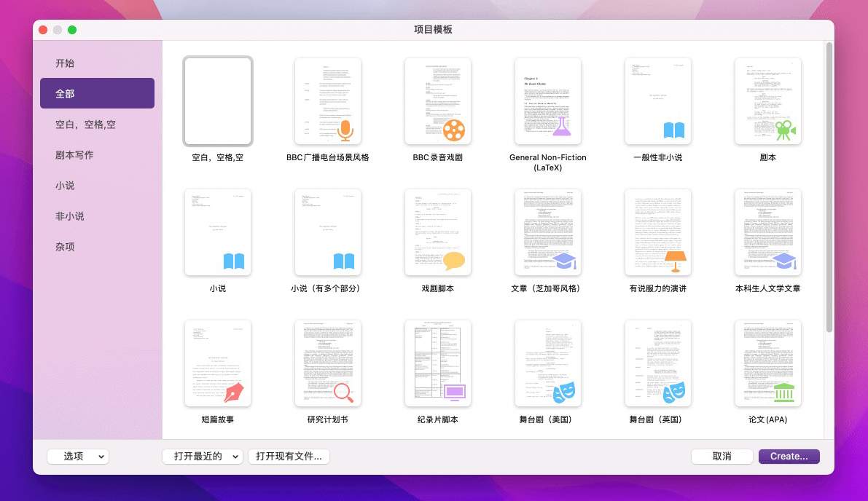Pick the General Non-Fiction (LaTeX) flask template
Image resolution: width=868 pixels, height=501 pixels.
click(547, 101)
